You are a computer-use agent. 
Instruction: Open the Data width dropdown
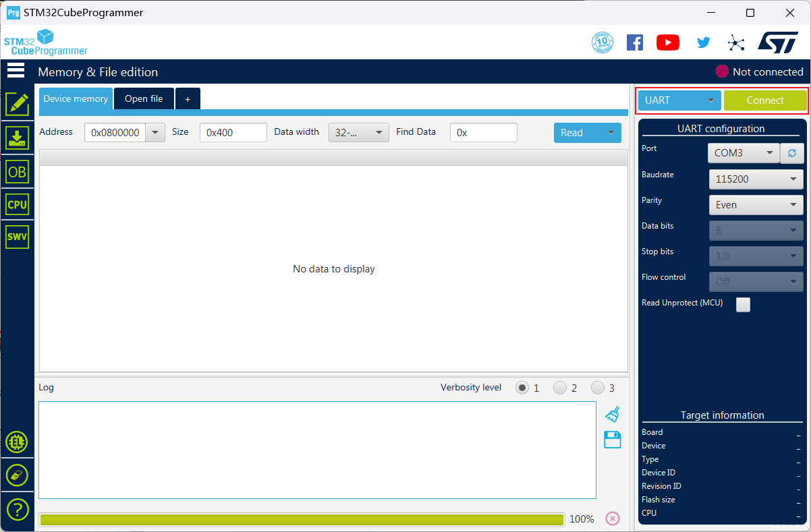point(359,133)
